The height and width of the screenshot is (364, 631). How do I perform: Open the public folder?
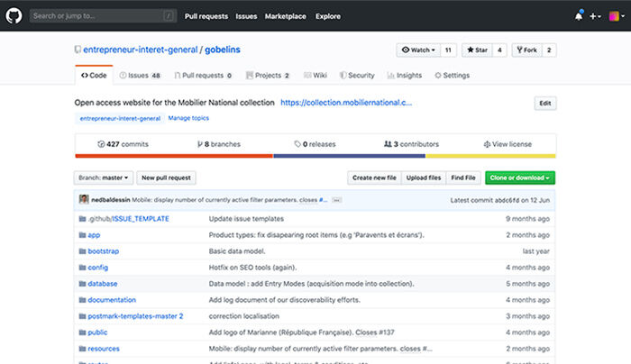click(97, 332)
